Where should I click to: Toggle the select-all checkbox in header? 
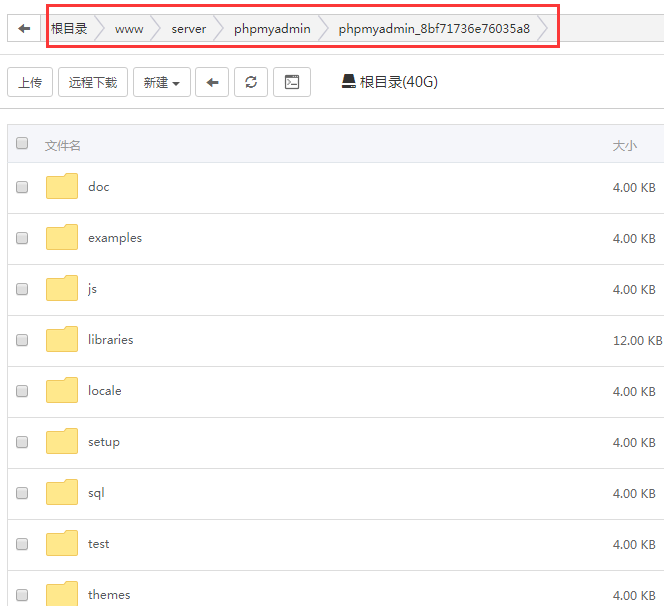(22, 143)
